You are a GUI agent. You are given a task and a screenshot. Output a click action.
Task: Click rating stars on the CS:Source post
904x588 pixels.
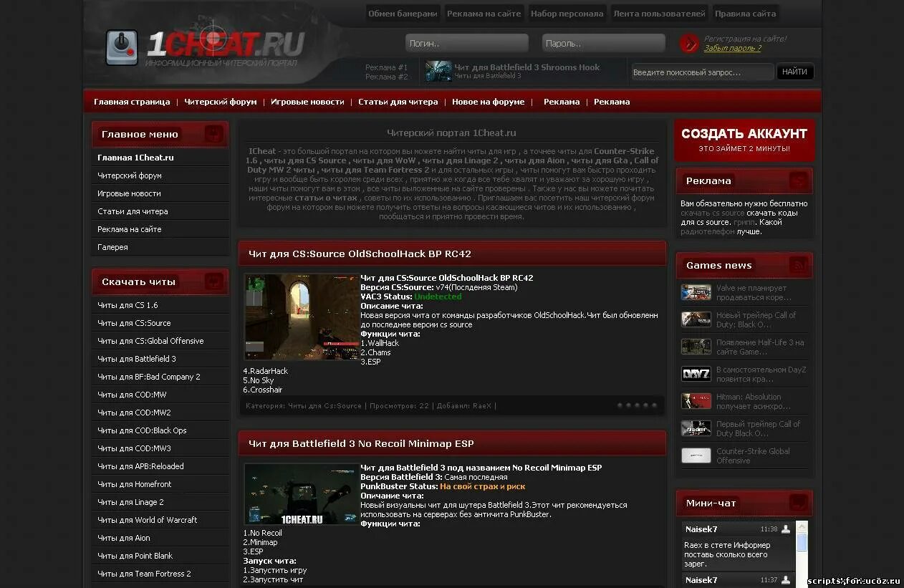click(x=637, y=405)
